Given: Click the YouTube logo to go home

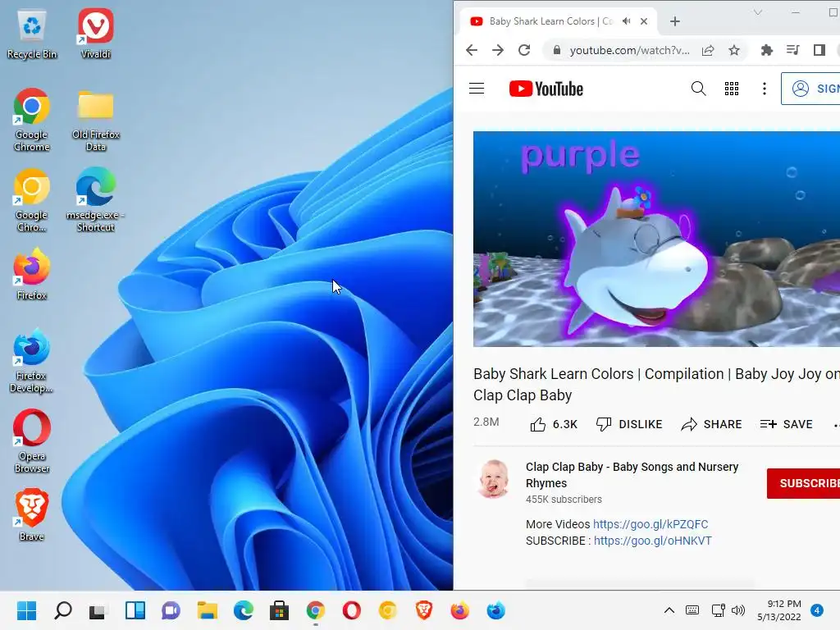Looking at the screenshot, I should coord(546,89).
